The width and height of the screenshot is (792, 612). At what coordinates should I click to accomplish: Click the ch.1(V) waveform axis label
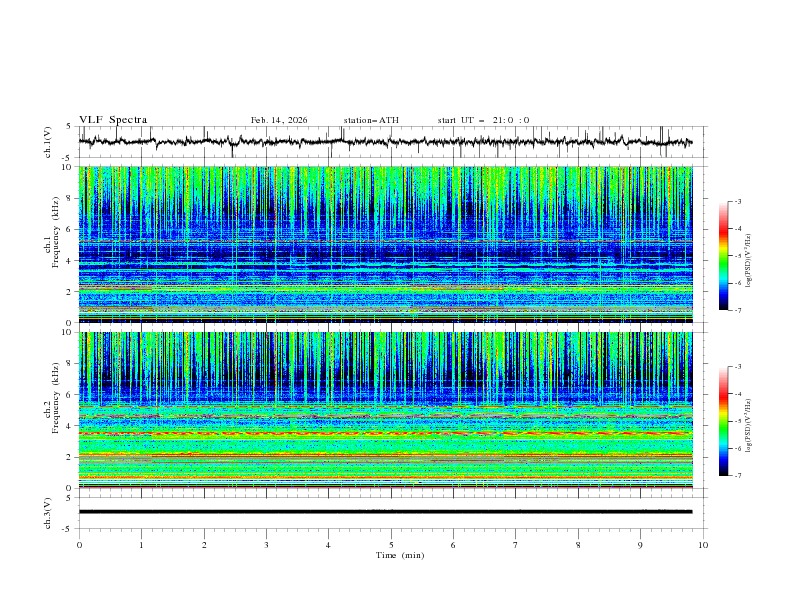48,143
